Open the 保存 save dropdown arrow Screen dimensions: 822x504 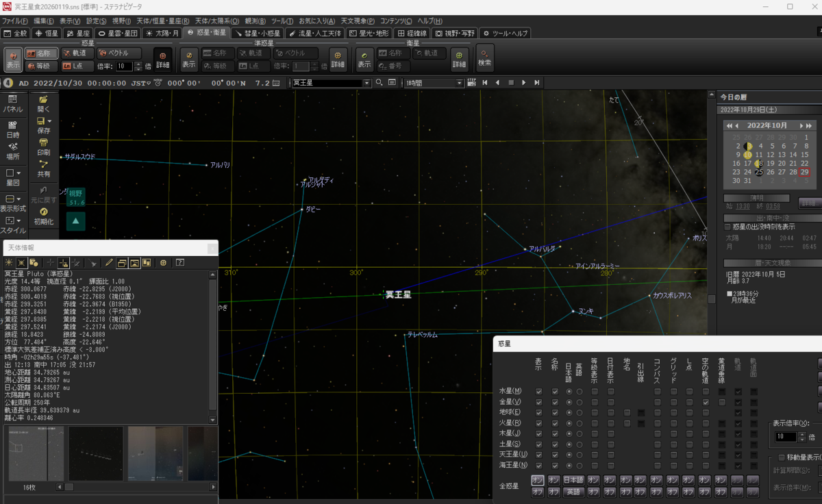(50, 121)
